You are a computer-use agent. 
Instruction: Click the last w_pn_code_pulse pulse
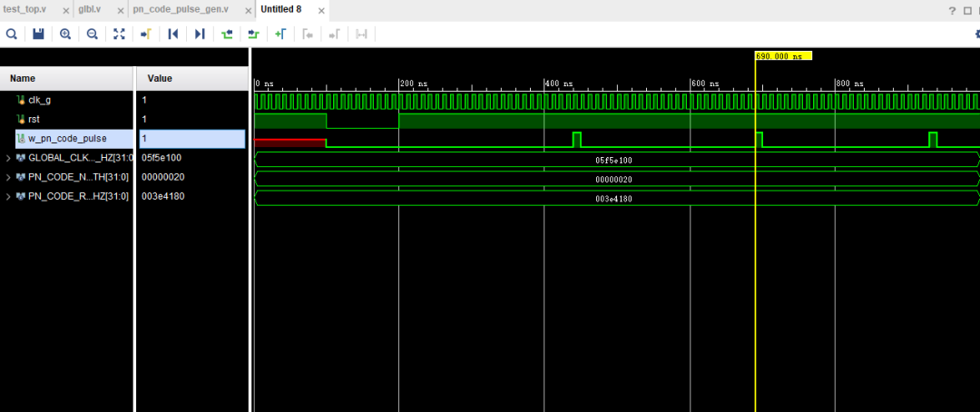click(933, 140)
